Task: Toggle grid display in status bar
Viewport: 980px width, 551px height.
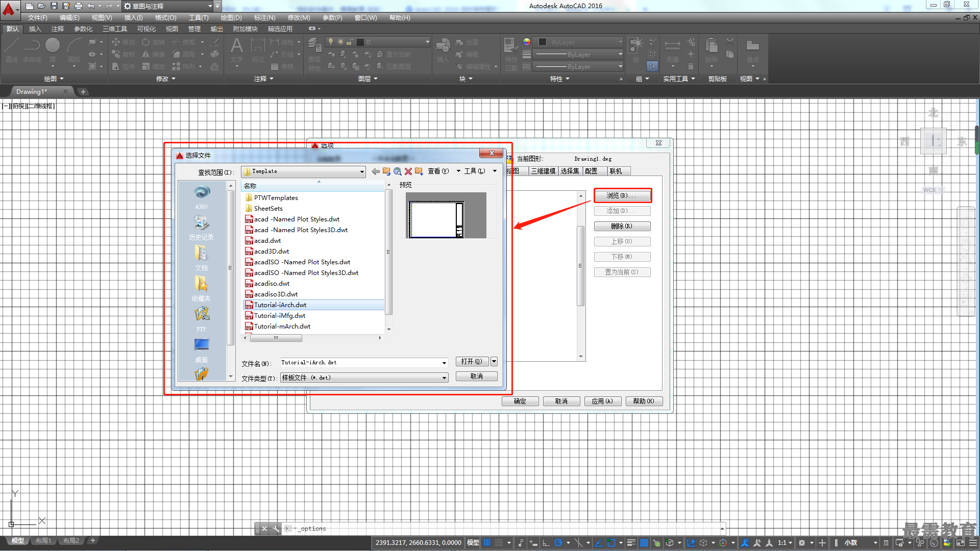Action: pos(487,543)
